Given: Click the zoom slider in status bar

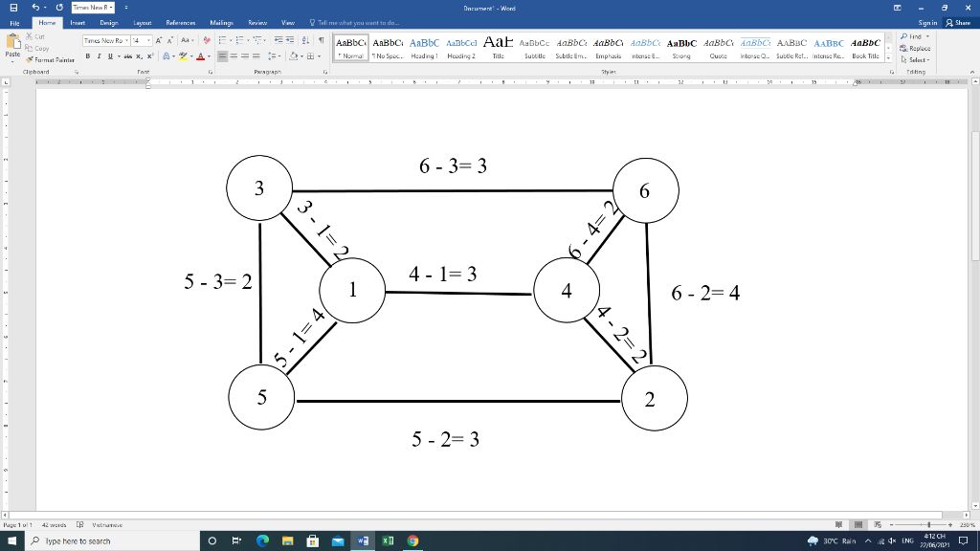Looking at the screenshot, I should coord(922,525).
